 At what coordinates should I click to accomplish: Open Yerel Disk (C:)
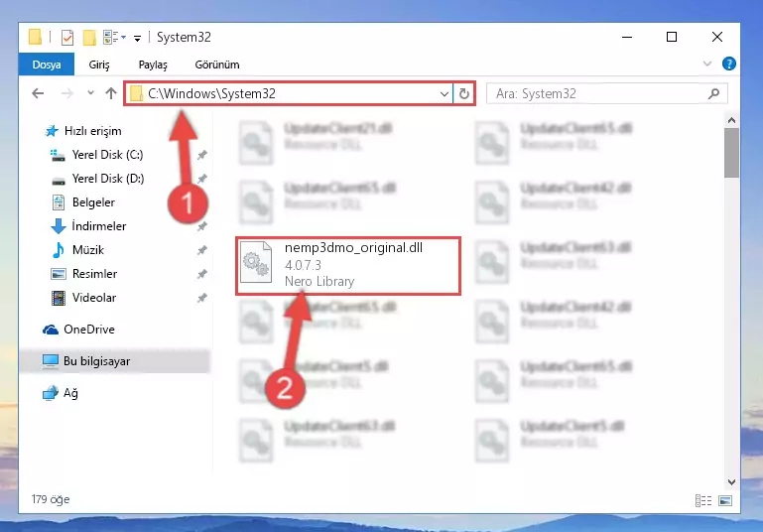click(107, 155)
